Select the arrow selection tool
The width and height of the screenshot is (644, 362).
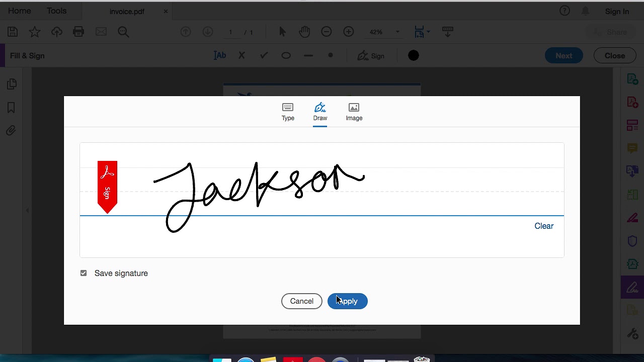pyautogui.click(x=282, y=32)
